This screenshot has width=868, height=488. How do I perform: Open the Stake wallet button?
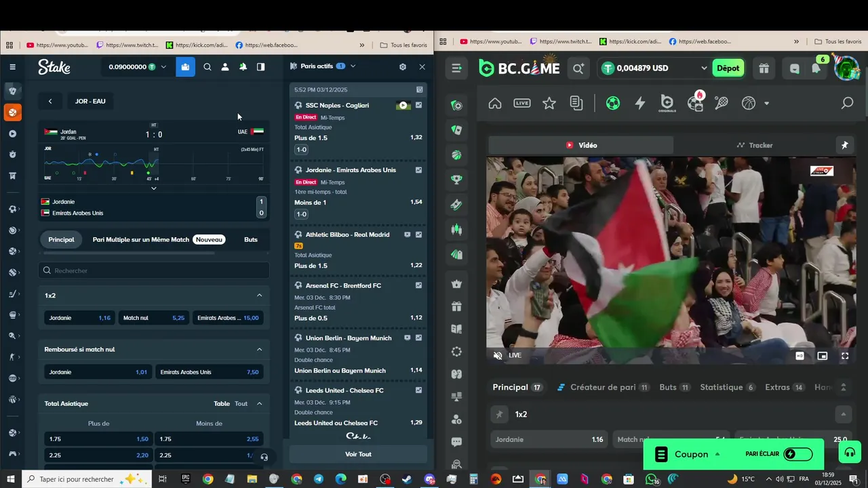click(x=185, y=67)
